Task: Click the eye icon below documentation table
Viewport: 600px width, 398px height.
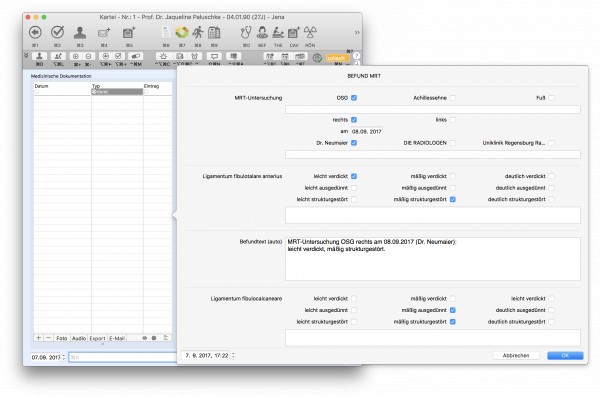Action: coord(145,338)
